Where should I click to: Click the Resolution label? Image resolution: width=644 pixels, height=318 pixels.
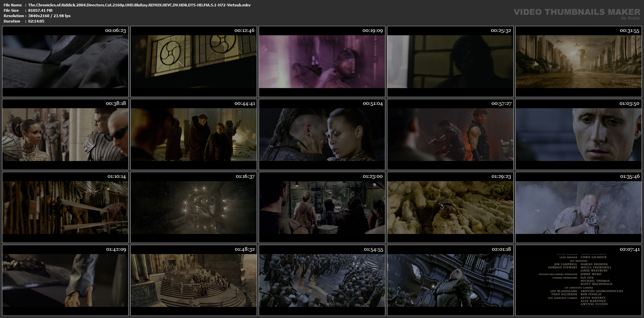coord(13,16)
